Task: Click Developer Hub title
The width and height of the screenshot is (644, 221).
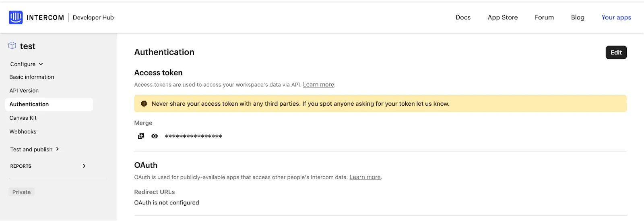Action: (93, 17)
